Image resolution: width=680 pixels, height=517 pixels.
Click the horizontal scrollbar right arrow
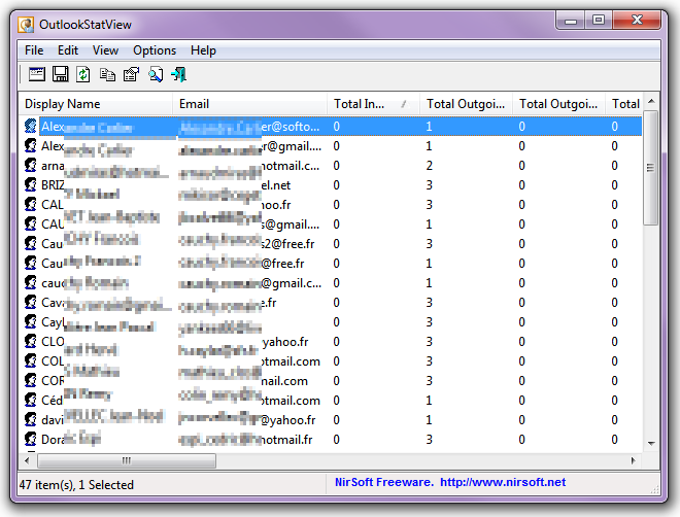[x=634, y=460]
